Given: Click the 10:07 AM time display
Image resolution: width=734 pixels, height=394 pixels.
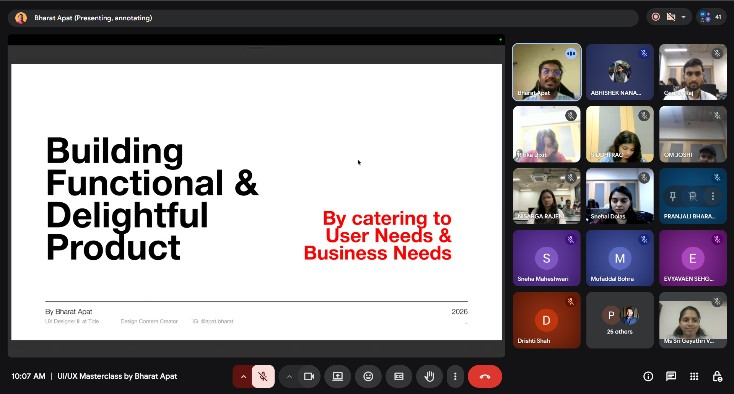Looking at the screenshot, I should tap(28, 376).
